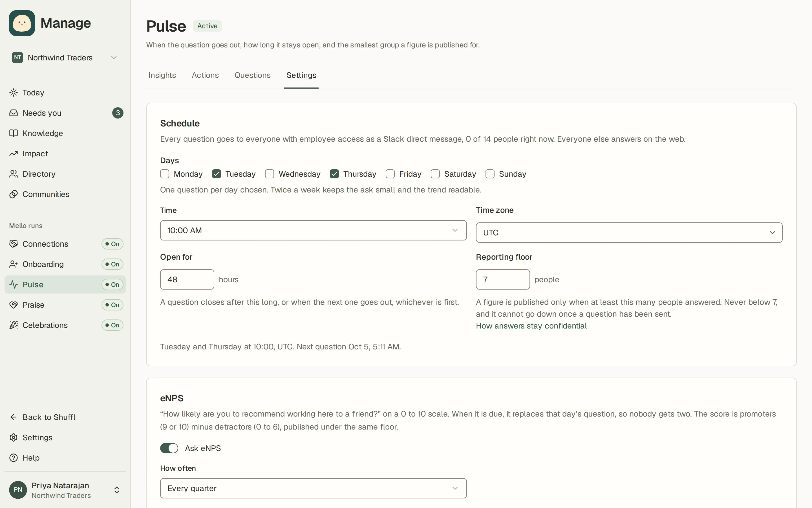The width and height of the screenshot is (812, 508).
Task: Switch to the Insights tab
Action: [x=162, y=75]
